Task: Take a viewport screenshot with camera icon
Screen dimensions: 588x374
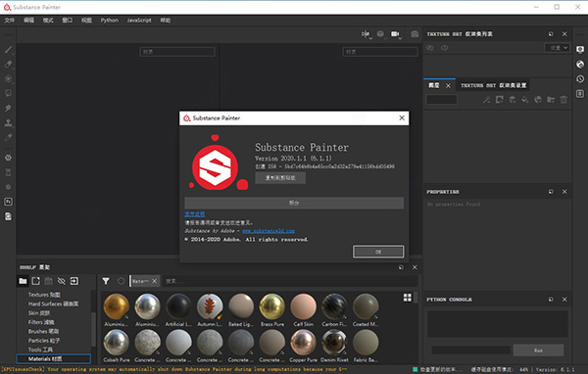Action: click(x=415, y=34)
